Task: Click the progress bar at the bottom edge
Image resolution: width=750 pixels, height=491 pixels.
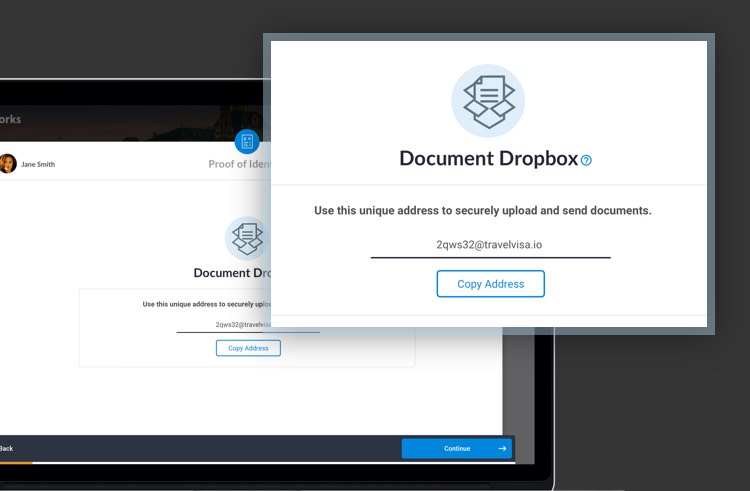Action: click(x=257, y=463)
